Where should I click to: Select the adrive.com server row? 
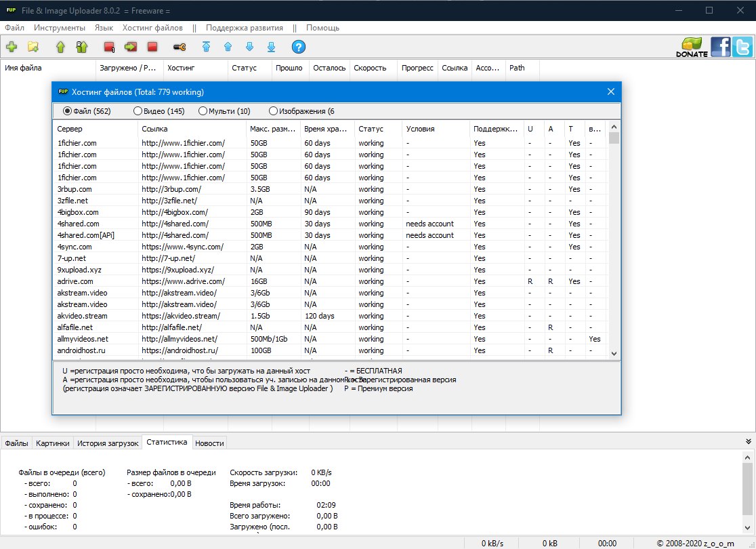[x=330, y=281]
